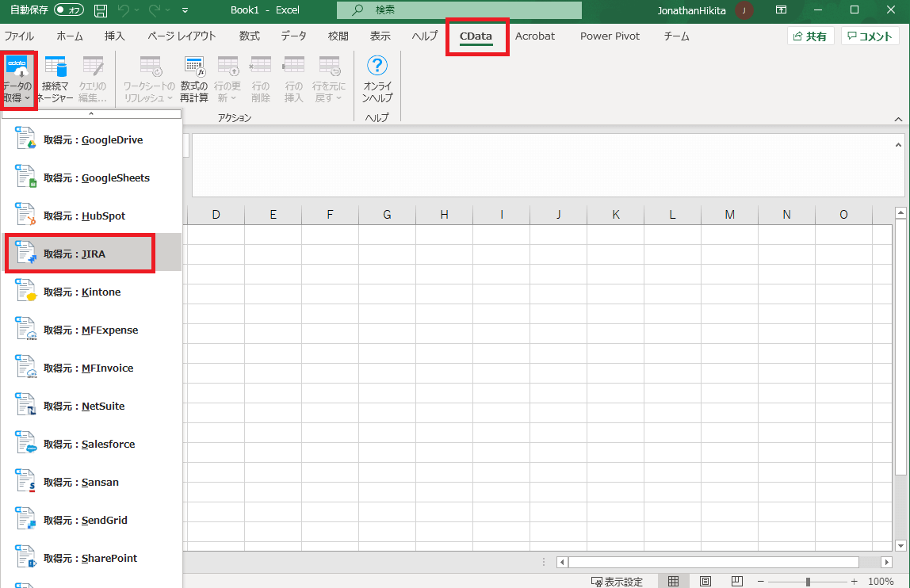Click 表示設定 display settings in status bar

point(617,581)
